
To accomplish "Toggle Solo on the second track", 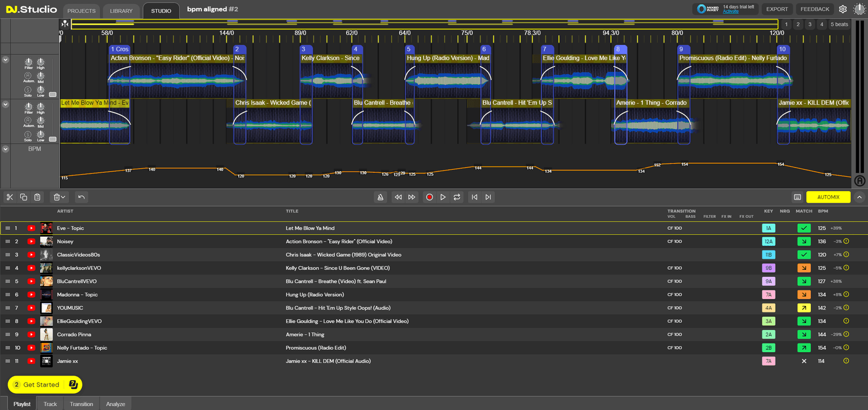I will [28, 134].
